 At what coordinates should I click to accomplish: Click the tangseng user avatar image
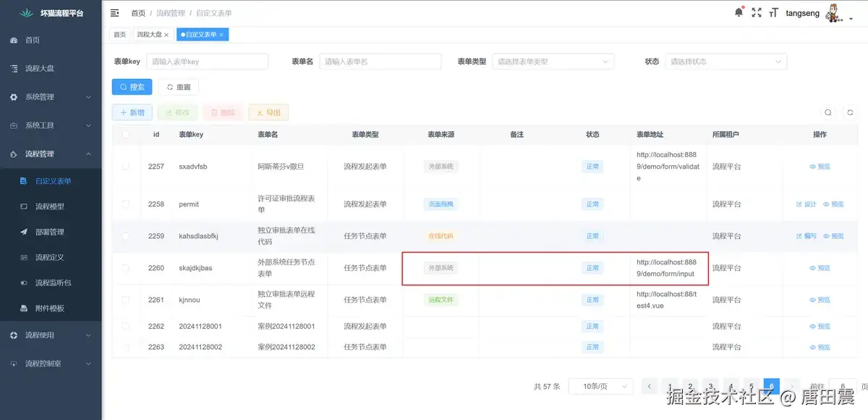[x=834, y=13]
